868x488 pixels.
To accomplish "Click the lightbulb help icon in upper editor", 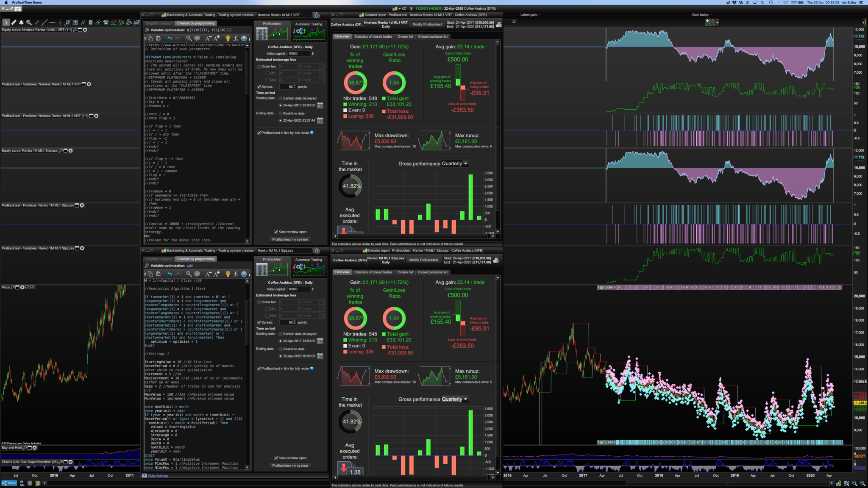I will (228, 39).
